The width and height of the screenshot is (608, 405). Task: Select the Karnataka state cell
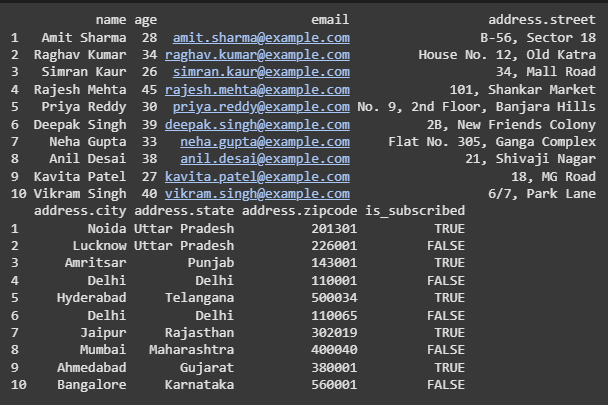coord(195,384)
